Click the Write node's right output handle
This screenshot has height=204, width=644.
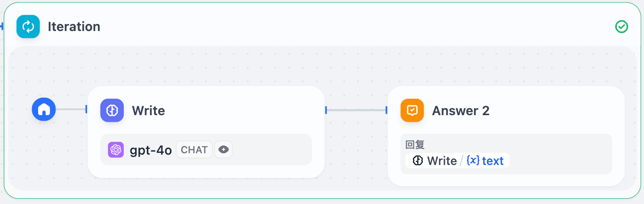tap(326, 110)
